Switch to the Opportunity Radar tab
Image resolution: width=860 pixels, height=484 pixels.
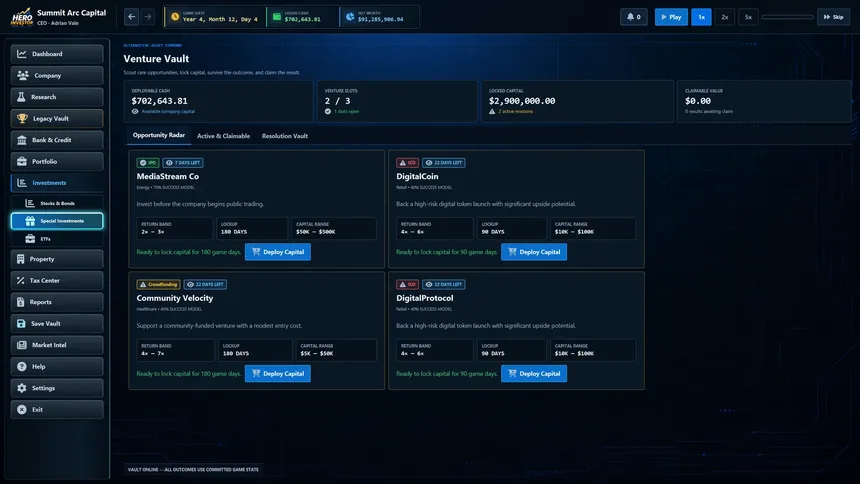click(x=159, y=135)
